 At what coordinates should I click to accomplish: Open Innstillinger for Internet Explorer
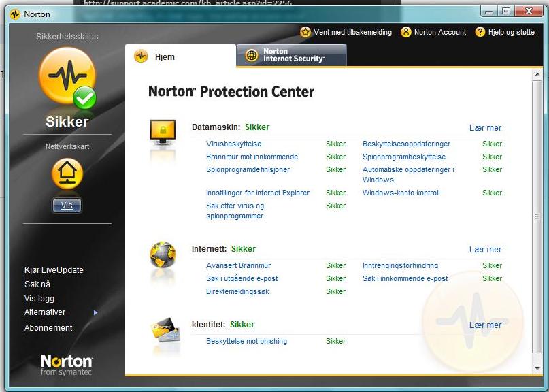point(258,193)
